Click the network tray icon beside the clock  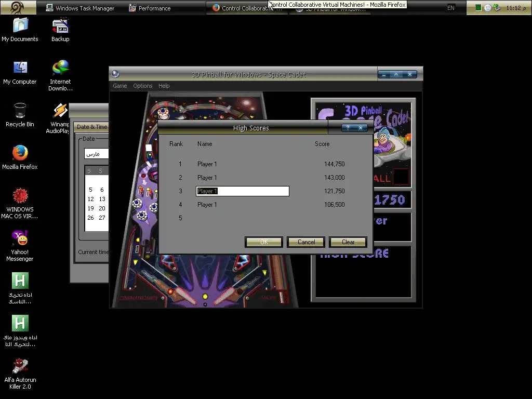coord(497,7)
